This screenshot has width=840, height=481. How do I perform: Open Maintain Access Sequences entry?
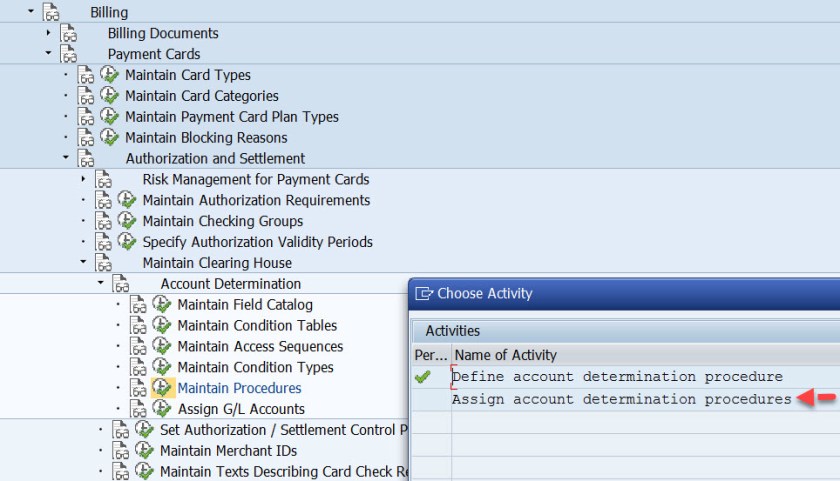(260, 346)
